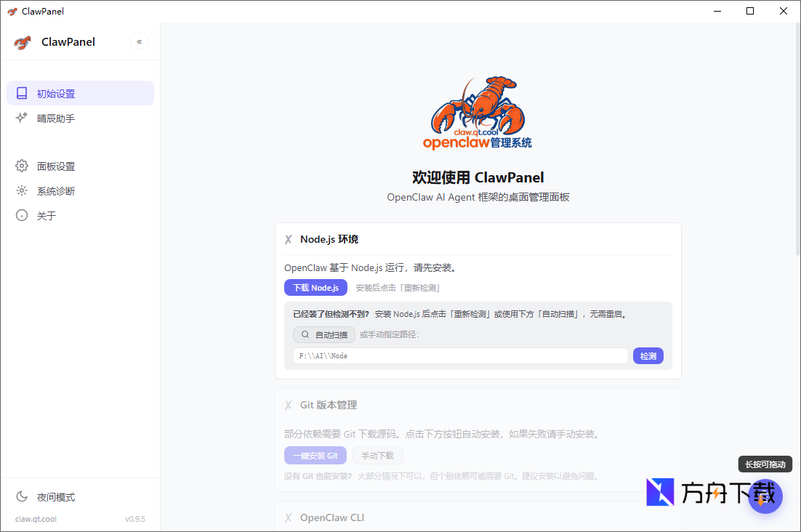Screen dimensions: 801x532
Task: Click the moon icon beside 夜间模式
Action: (x=20, y=496)
